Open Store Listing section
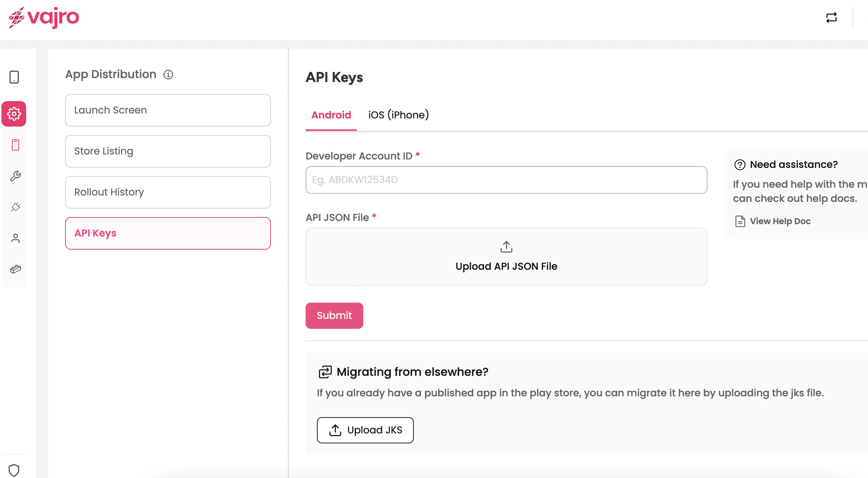 [168, 151]
